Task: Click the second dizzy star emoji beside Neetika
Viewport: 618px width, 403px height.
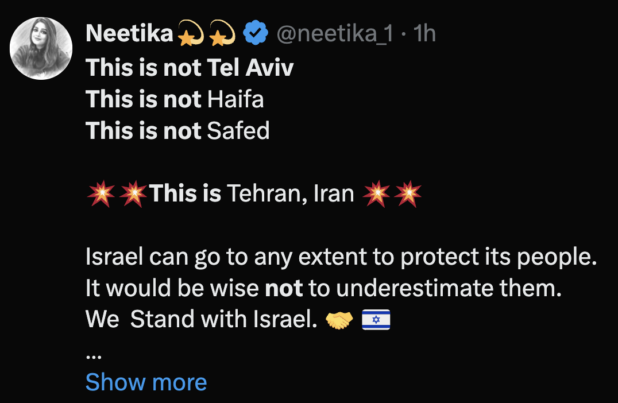Action: click(222, 35)
